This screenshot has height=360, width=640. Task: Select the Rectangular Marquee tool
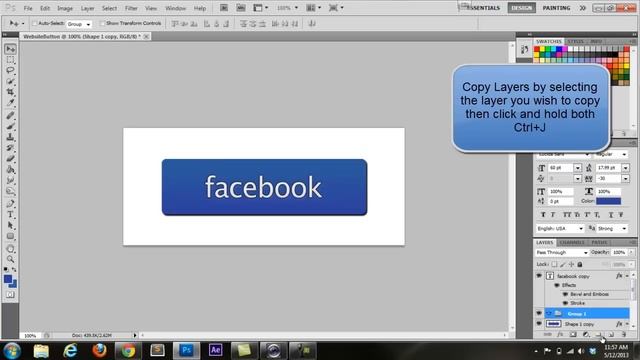(10, 60)
